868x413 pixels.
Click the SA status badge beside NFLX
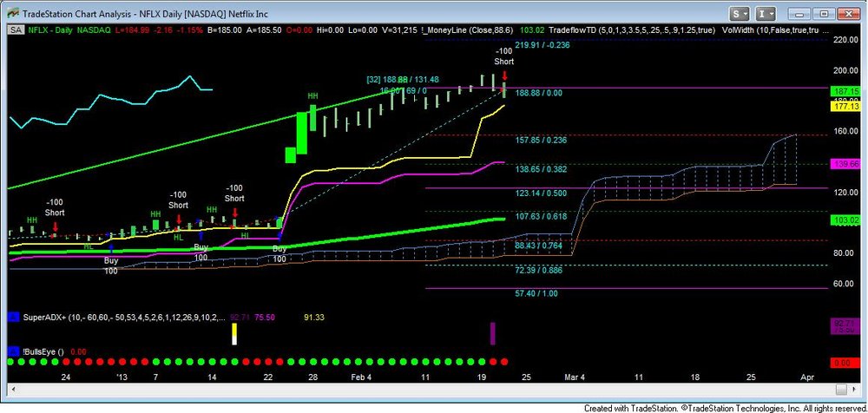click(x=15, y=30)
